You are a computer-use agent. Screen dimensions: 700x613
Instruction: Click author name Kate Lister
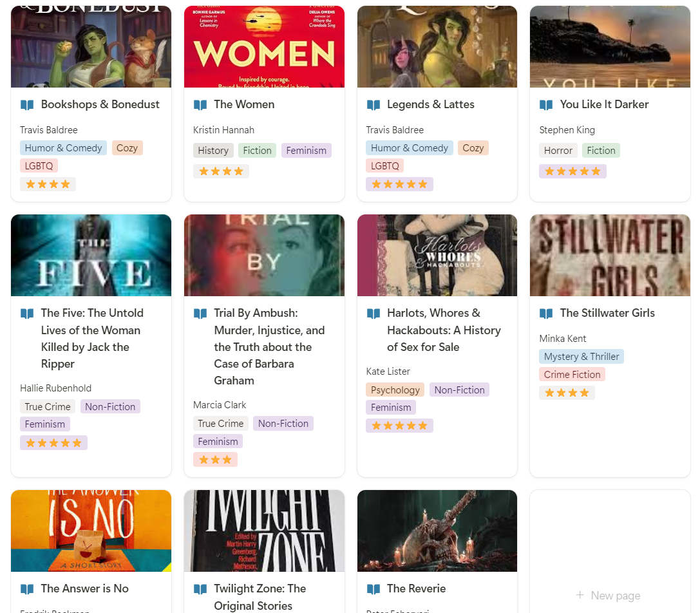point(388,372)
